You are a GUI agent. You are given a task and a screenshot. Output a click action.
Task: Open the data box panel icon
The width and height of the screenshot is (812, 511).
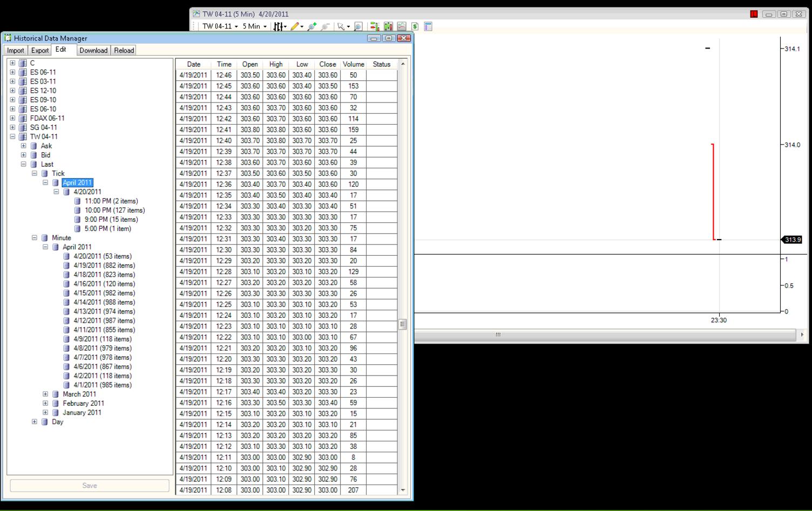tap(428, 26)
